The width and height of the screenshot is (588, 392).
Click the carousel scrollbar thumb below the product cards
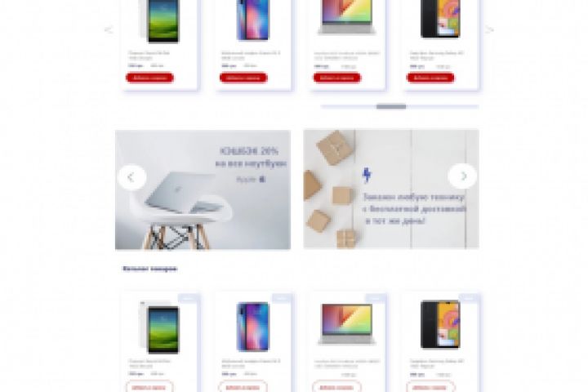pyautogui.click(x=391, y=107)
